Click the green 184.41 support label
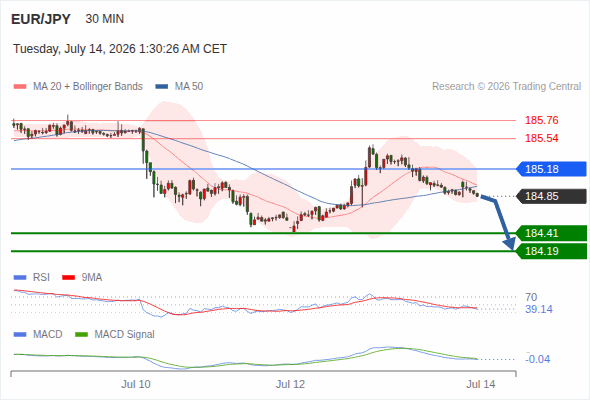This screenshot has width=590, height=400. [551, 233]
